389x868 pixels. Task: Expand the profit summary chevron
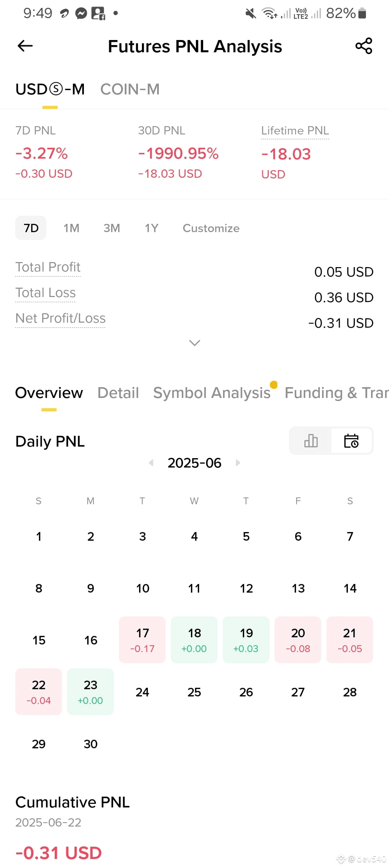[x=194, y=343]
